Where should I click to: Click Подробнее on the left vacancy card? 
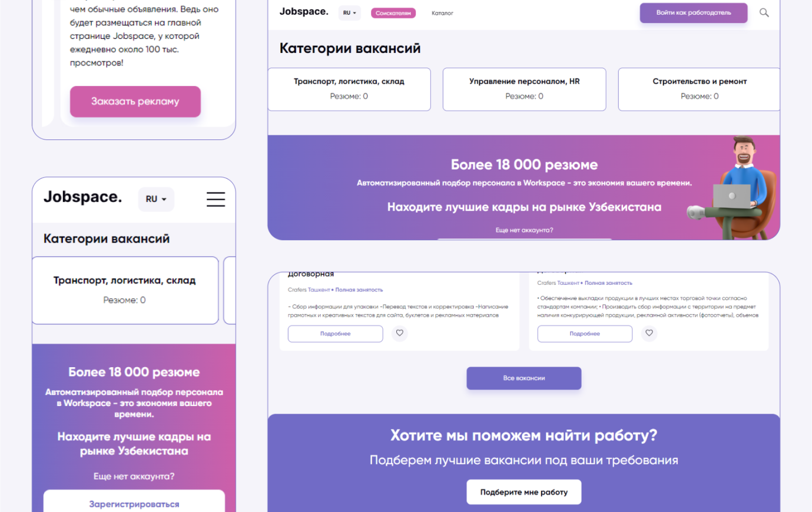[336, 334]
